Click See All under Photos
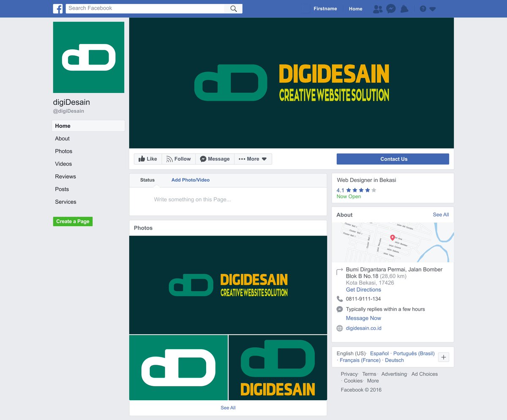Screen dimensions: 507x420 228,408
